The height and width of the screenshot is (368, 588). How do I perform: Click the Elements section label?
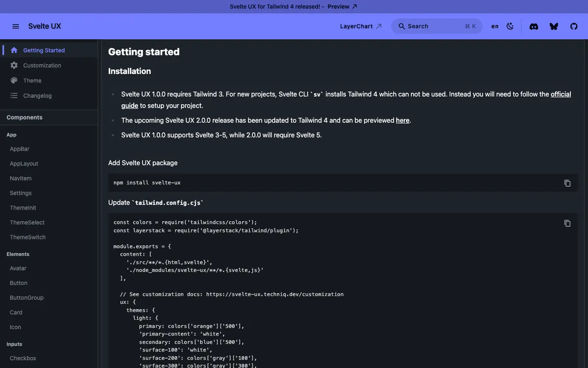(x=18, y=254)
